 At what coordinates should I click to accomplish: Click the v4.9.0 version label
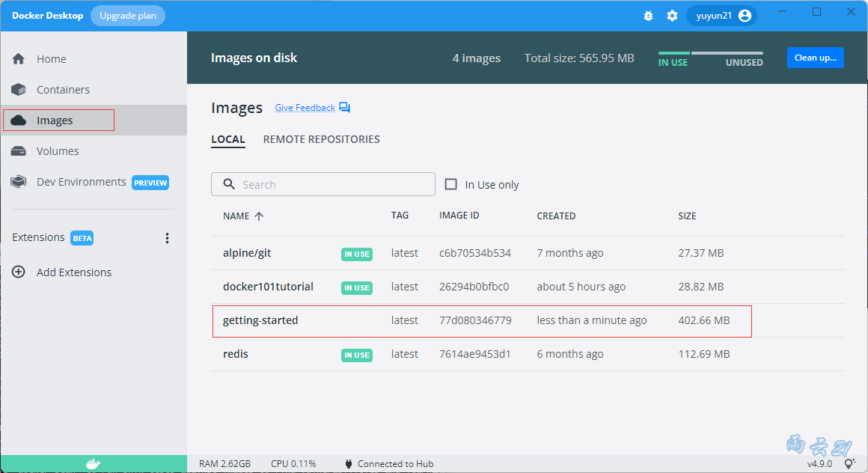(820, 463)
